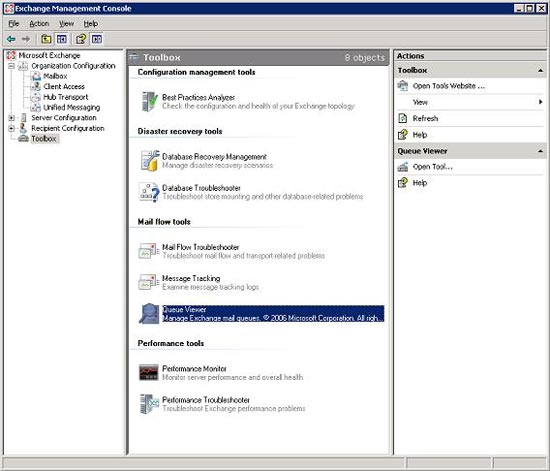Click the Refresh icon in Actions pane
The image size is (550, 471).
pos(403,119)
